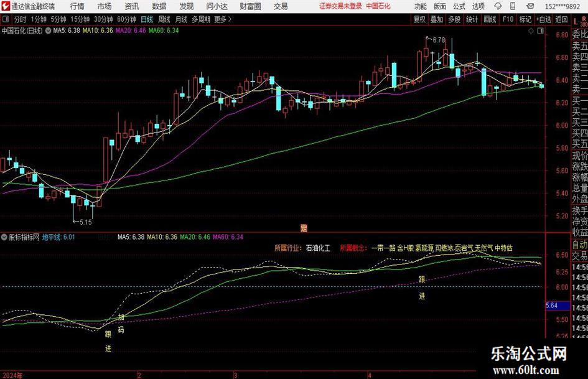This screenshot has height=379, width=588.
Task: Click the 氢能源 concept link
Action: 424,248
